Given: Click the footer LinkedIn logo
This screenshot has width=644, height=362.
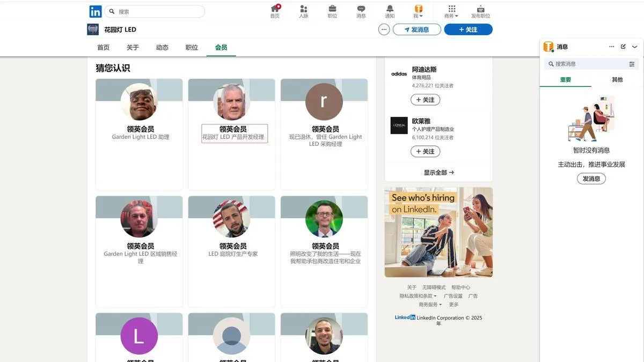Looking at the screenshot, I should pos(405,317).
